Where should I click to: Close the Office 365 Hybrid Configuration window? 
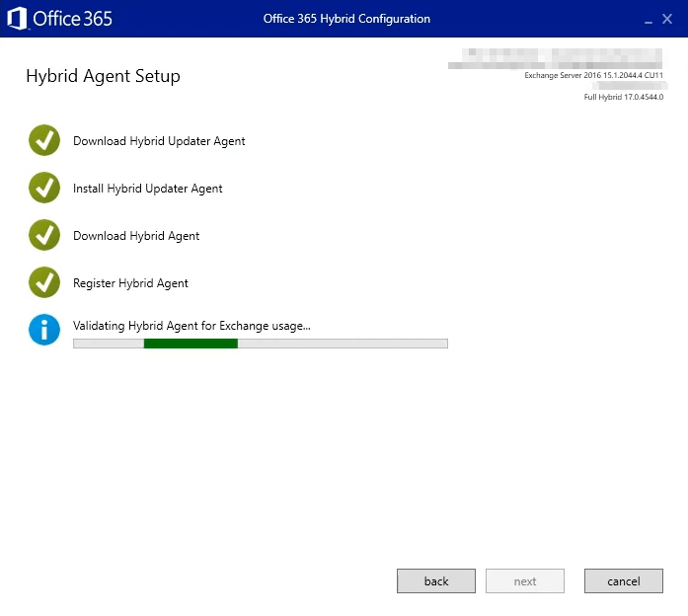click(667, 19)
